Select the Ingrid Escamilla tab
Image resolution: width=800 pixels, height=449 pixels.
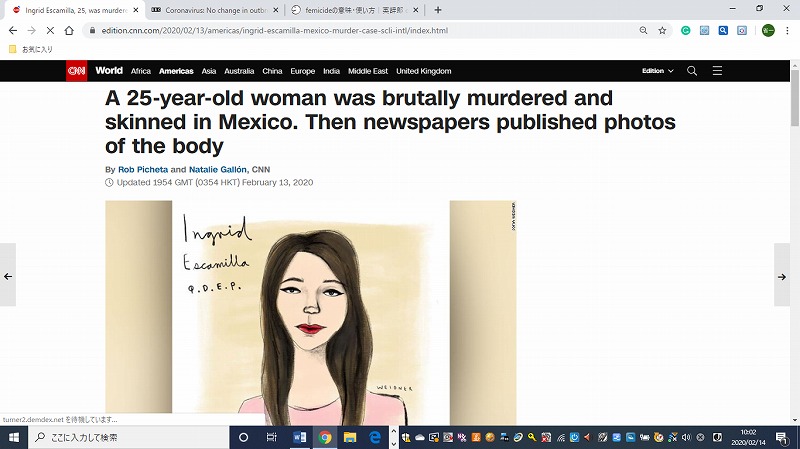tap(74, 10)
